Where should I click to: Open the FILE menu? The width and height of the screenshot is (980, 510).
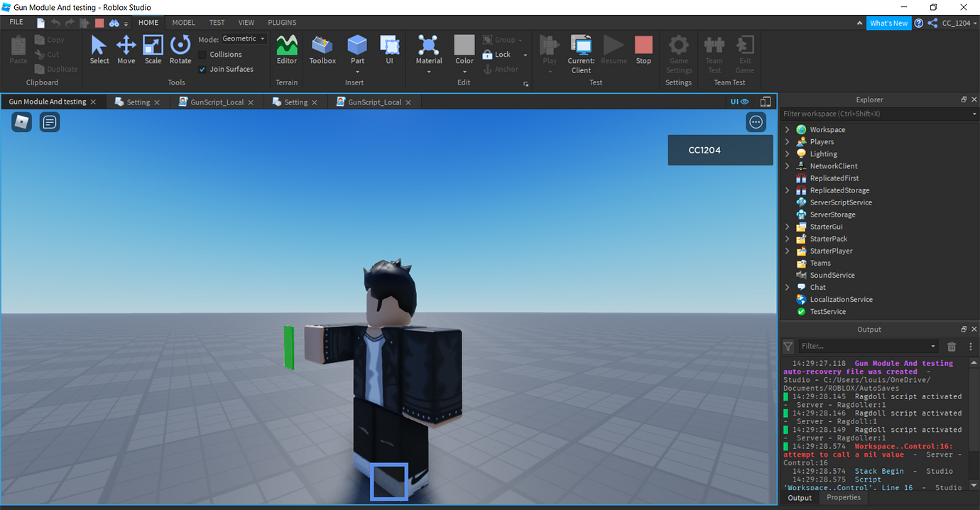16,23
